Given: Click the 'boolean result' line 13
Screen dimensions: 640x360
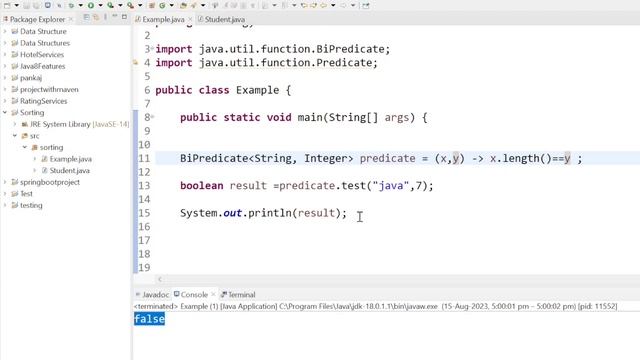Looking at the screenshot, I should (x=306, y=186).
